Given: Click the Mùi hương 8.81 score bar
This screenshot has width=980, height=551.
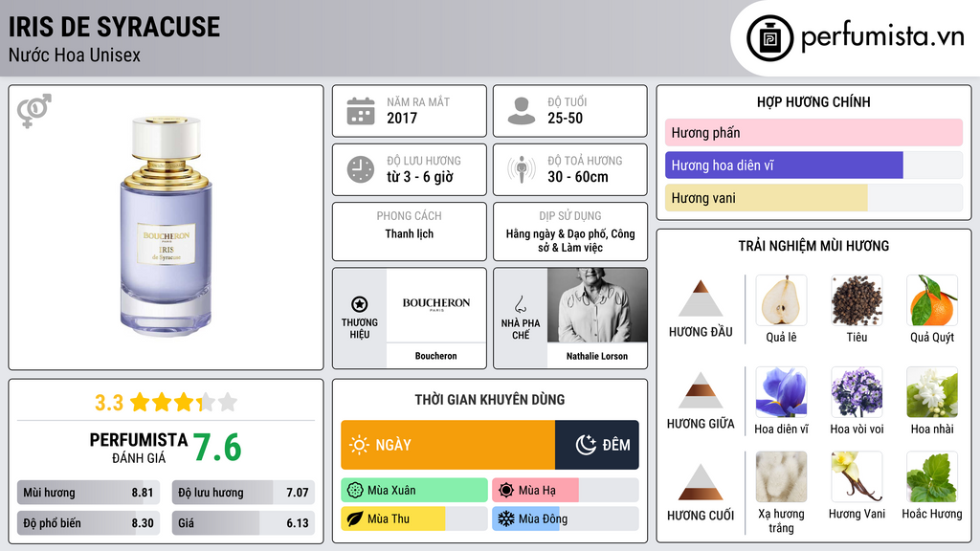Looking at the screenshot, I should tap(89, 493).
